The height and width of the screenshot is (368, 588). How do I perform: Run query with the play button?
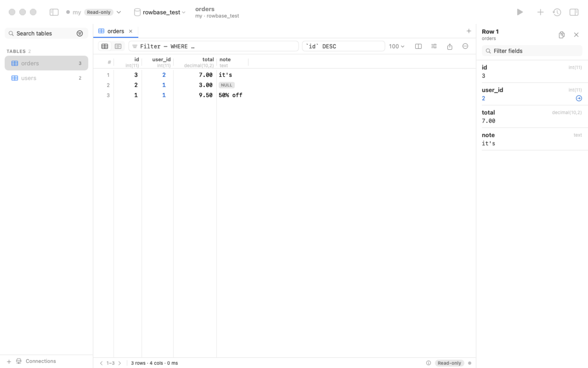pos(520,12)
